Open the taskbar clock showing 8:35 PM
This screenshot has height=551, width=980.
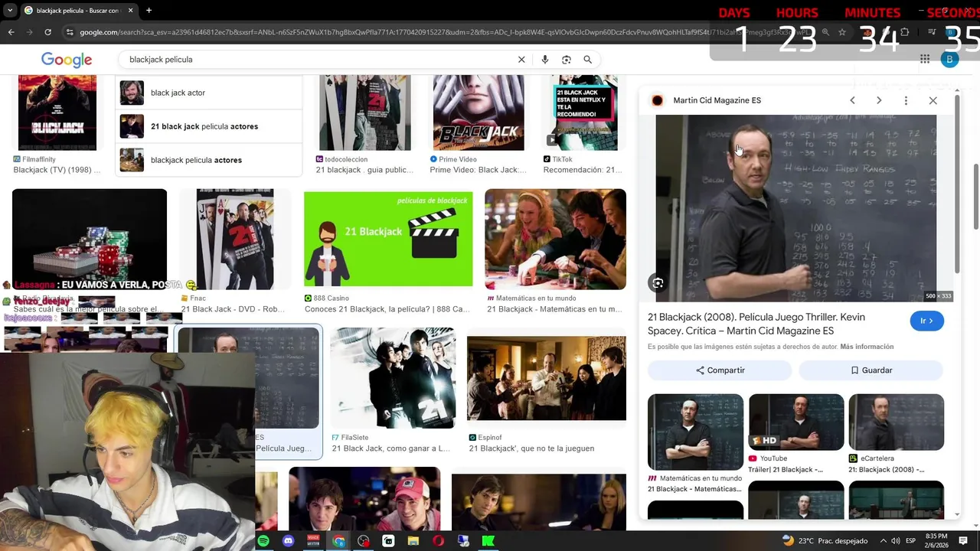[936, 541]
